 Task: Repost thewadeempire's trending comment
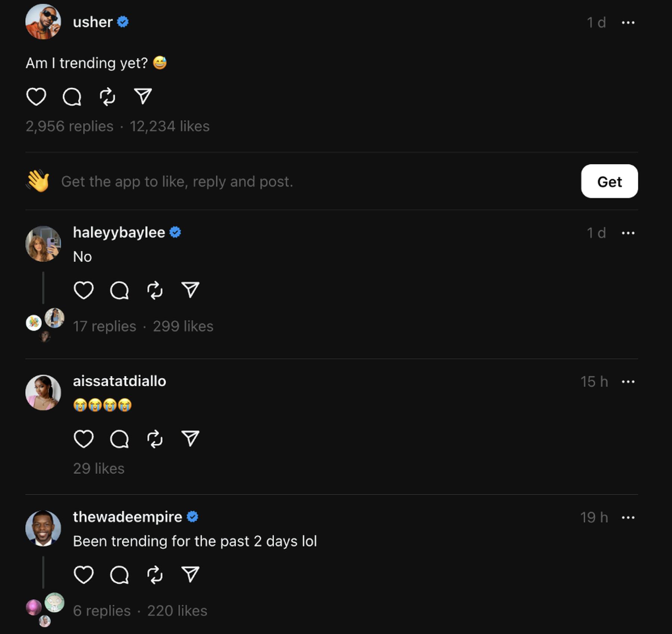(155, 574)
